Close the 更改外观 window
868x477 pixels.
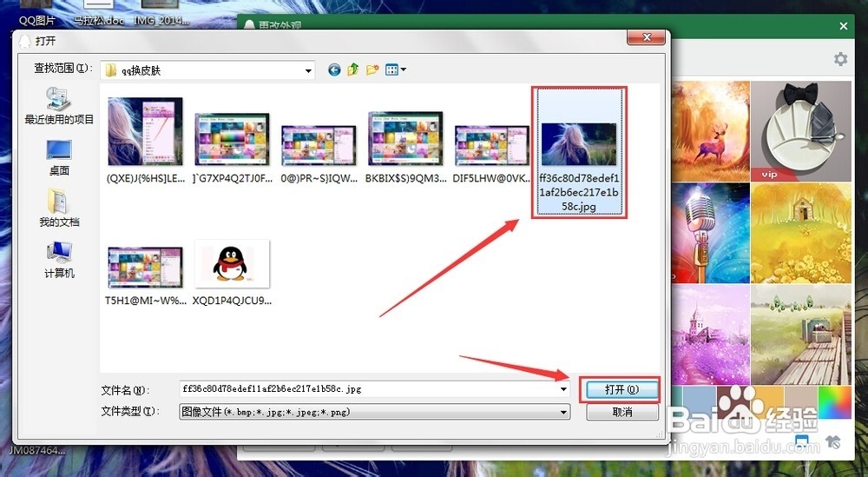843,26
